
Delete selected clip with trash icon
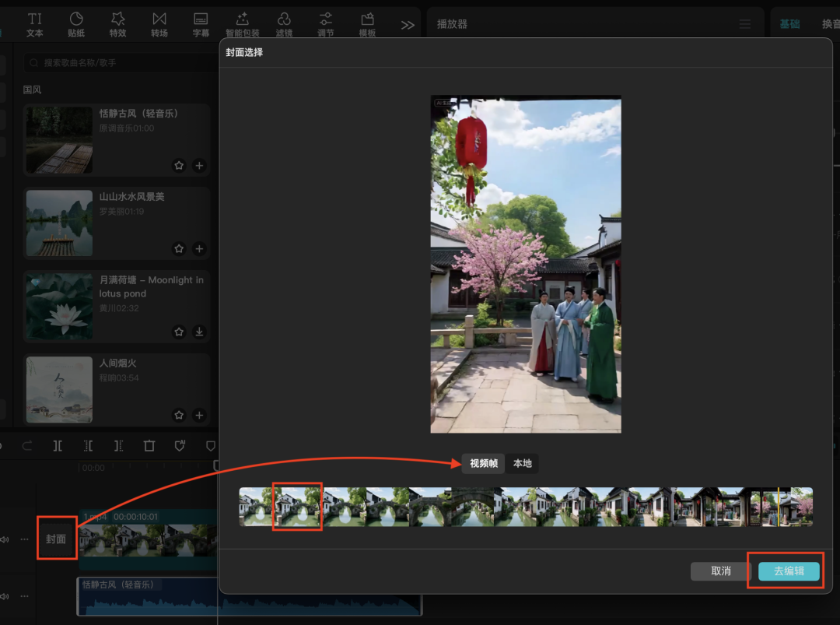(149, 446)
